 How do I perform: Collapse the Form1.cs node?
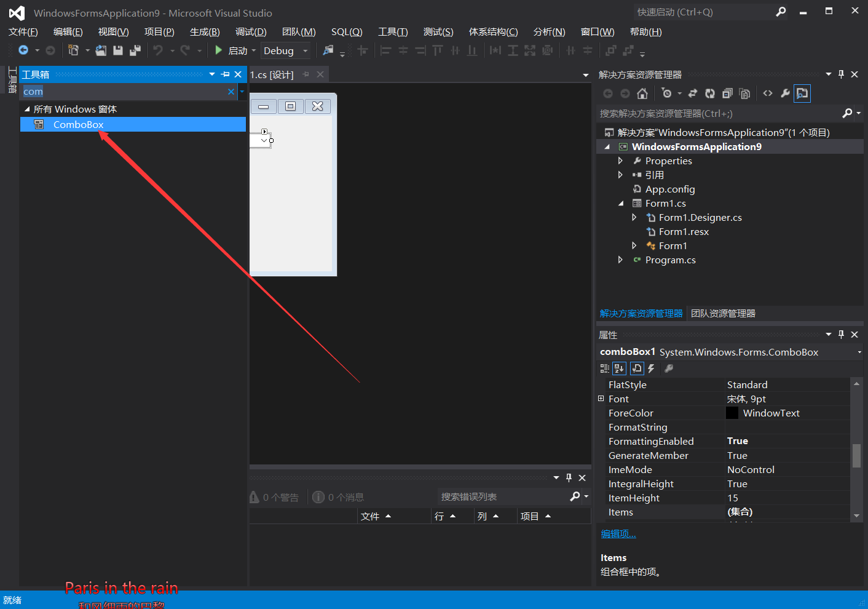pos(620,203)
